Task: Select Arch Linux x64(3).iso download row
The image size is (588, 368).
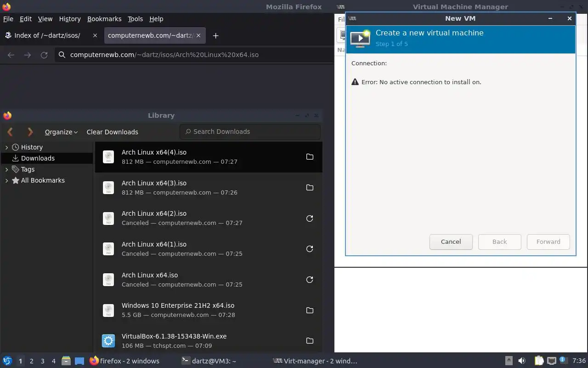Action: (x=209, y=188)
